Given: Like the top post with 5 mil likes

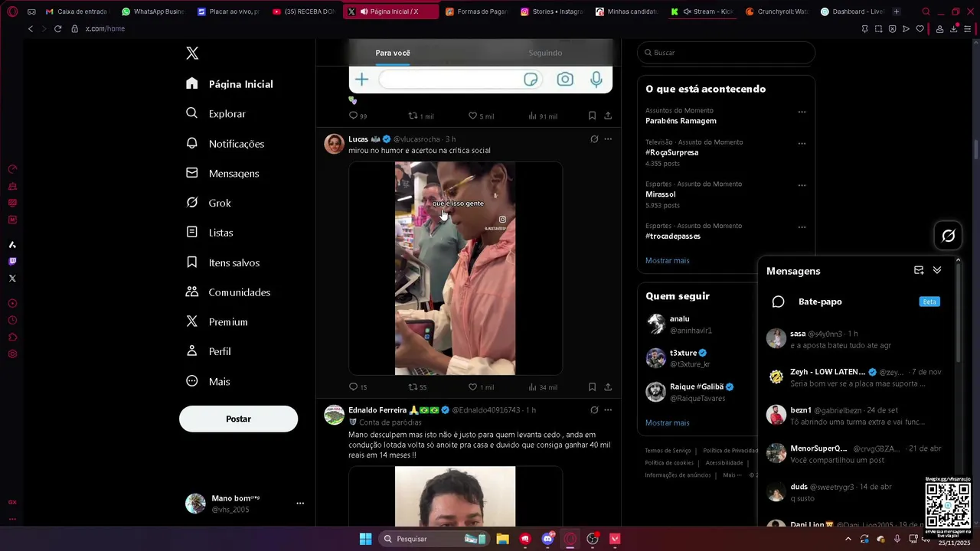Looking at the screenshot, I should [x=481, y=116].
